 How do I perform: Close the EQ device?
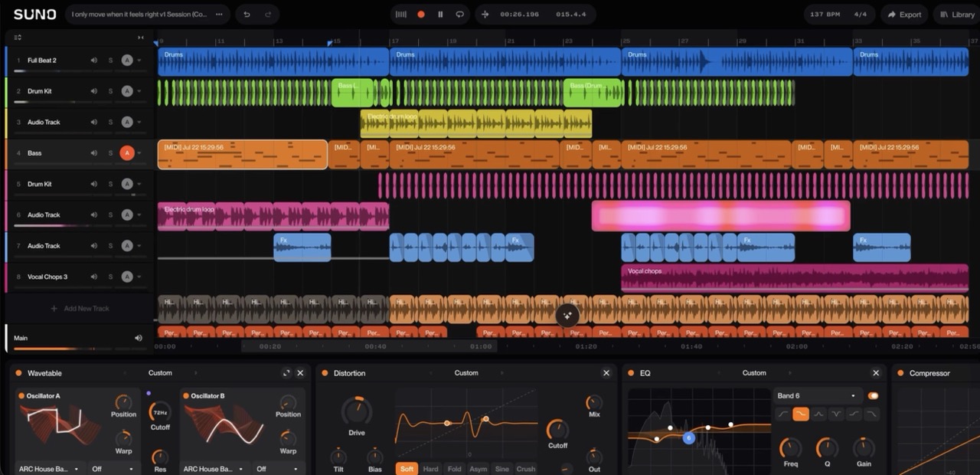point(876,373)
